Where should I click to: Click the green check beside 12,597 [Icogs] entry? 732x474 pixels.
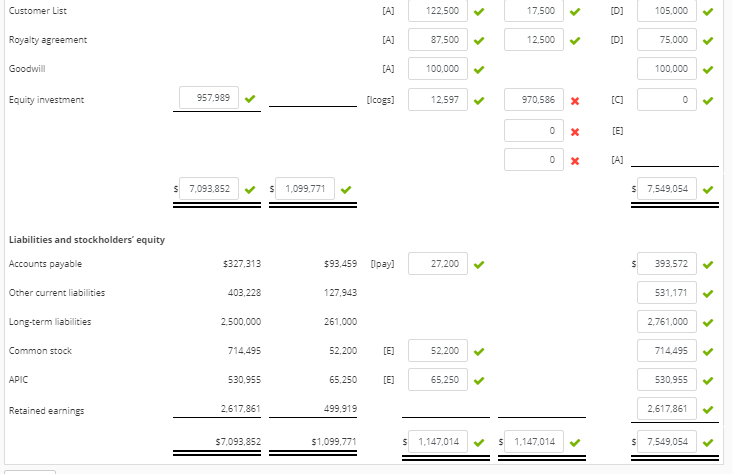[479, 101]
